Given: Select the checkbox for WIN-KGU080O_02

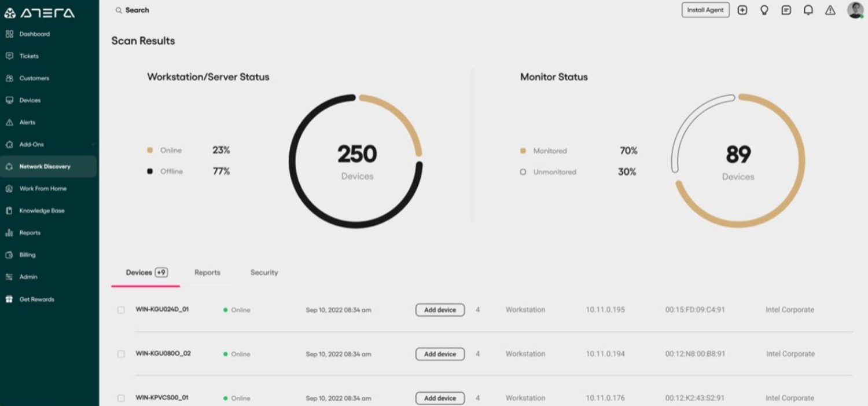Looking at the screenshot, I should [x=121, y=354].
